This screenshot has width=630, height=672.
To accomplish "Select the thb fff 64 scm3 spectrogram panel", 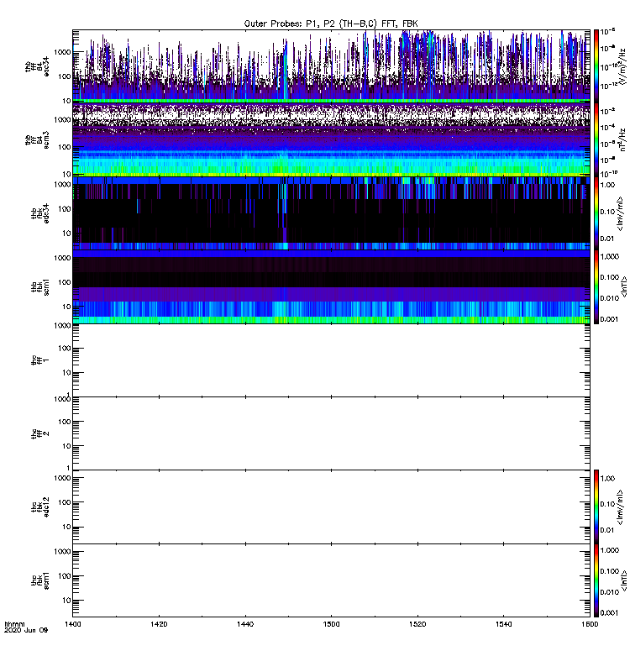I will pos(331,139).
